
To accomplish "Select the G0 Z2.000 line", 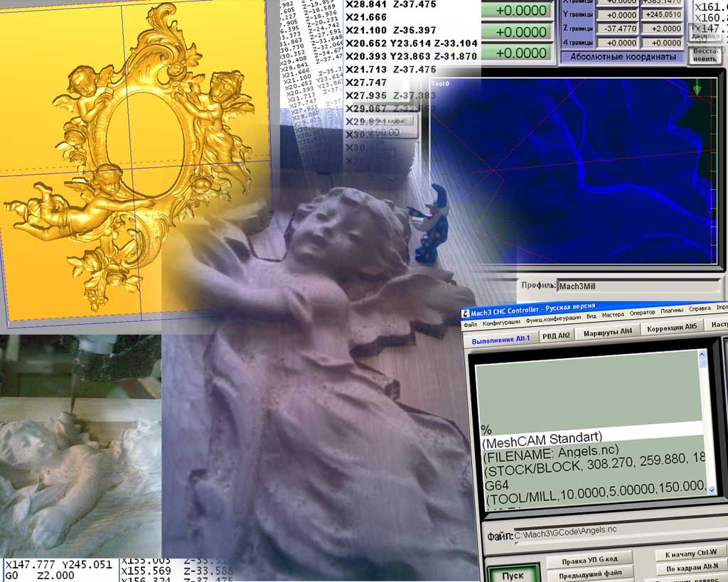I will point(40,576).
